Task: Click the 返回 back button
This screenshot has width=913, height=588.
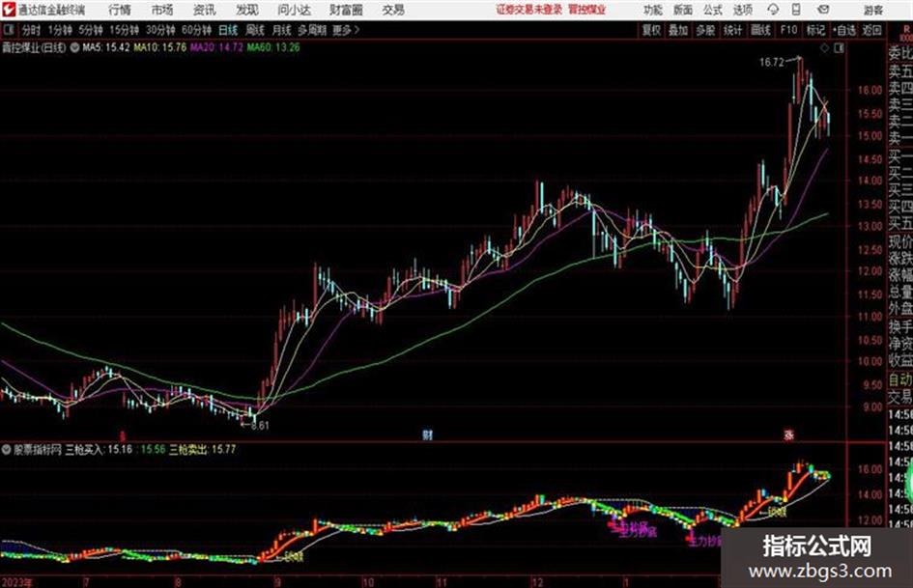Action: pyautogui.click(x=871, y=30)
